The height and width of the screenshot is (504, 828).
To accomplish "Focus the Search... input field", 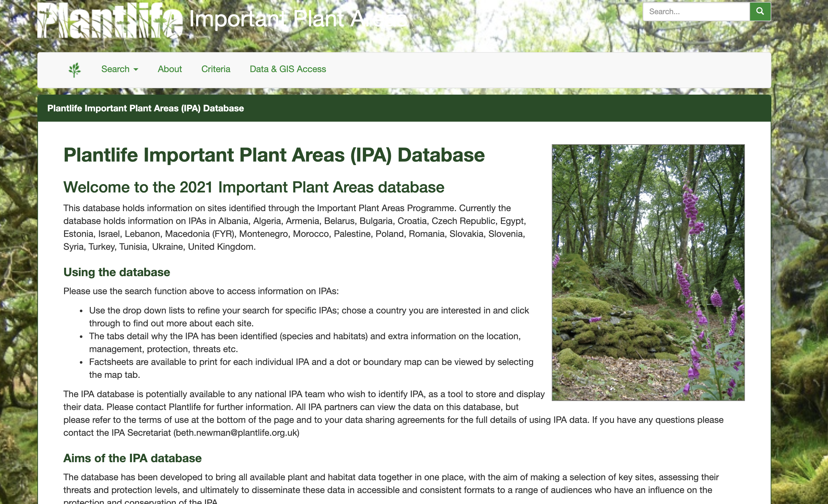I will click(x=696, y=12).
